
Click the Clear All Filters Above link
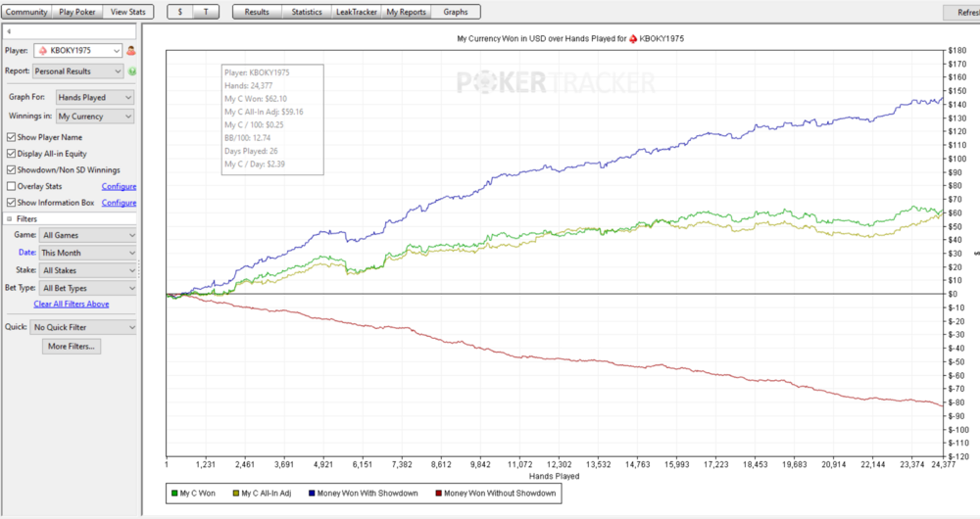point(72,305)
